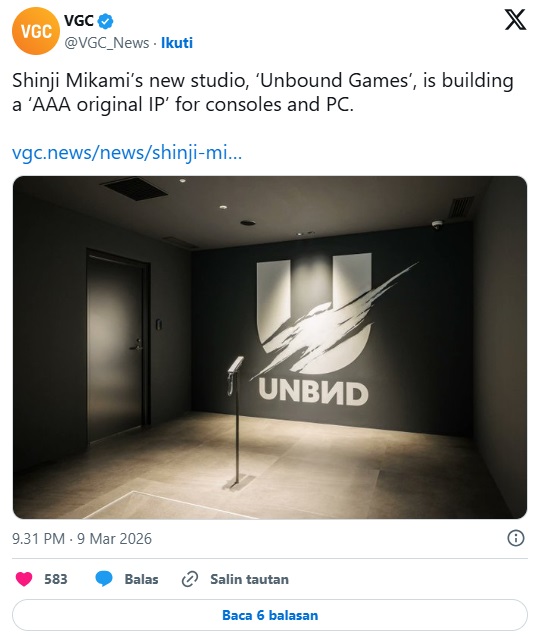Image resolution: width=536 pixels, height=638 pixels.
Task: Click the Baca 6 balasan button
Action: click(x=270, y=615)
